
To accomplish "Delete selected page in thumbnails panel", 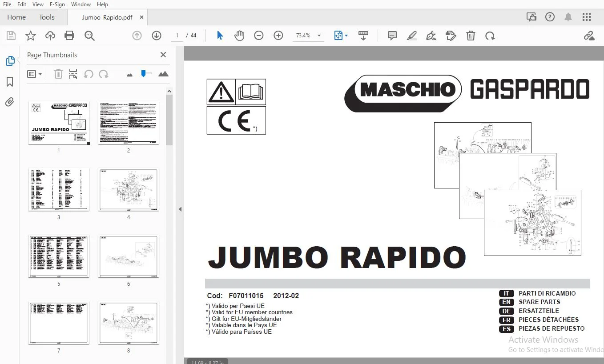I will pos(58,74).
